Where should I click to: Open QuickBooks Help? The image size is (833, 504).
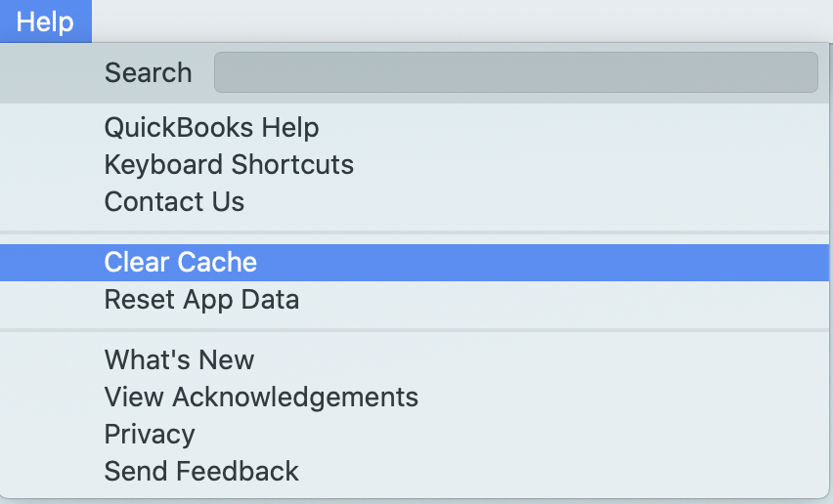pos(211,127)
